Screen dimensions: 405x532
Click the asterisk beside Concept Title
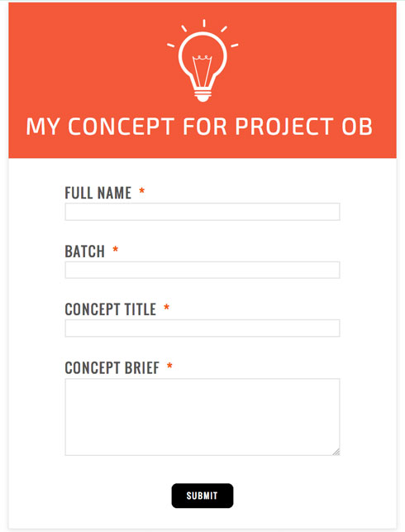pyautogui.click(x=166, y=308)
